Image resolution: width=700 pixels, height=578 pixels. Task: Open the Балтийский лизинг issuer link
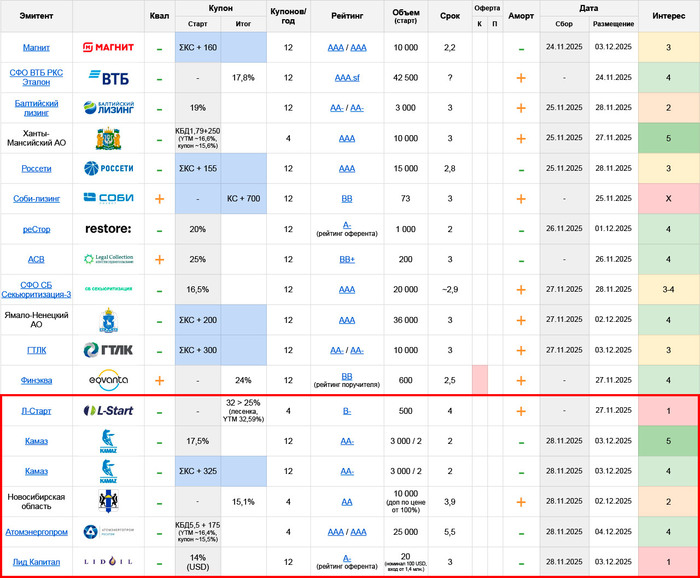37,108
